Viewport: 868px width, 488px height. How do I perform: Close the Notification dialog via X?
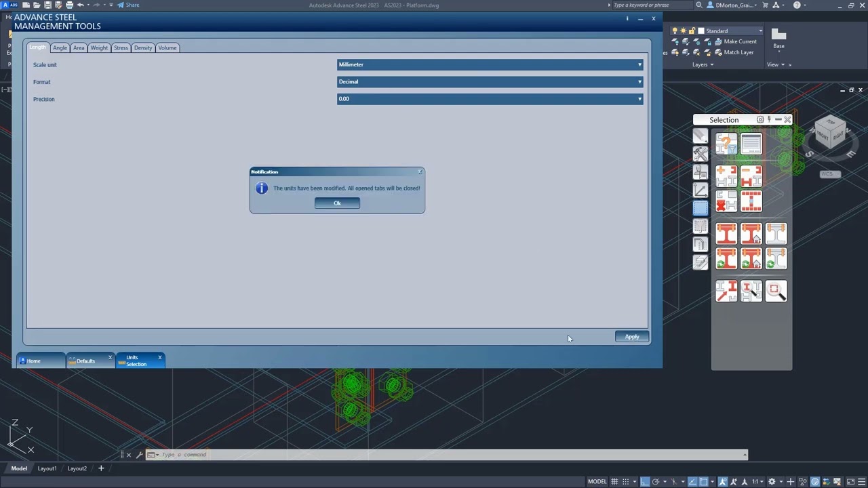point(420,171)
